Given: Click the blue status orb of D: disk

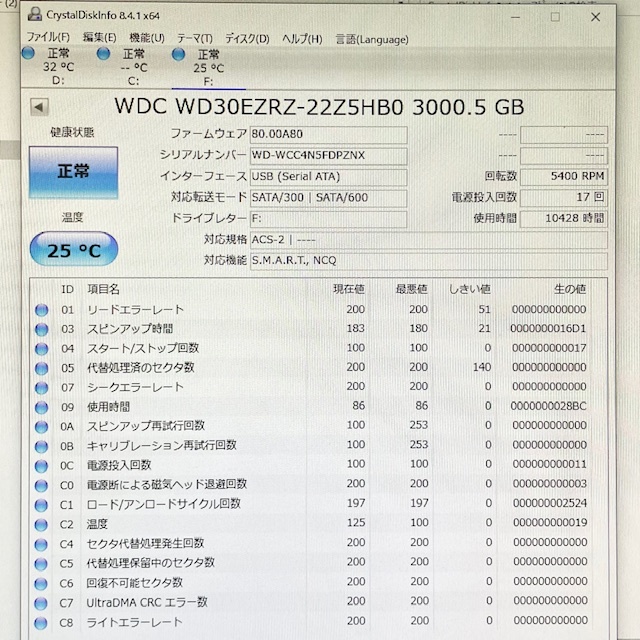Looking at the screenshot, I should click(28, 53).
